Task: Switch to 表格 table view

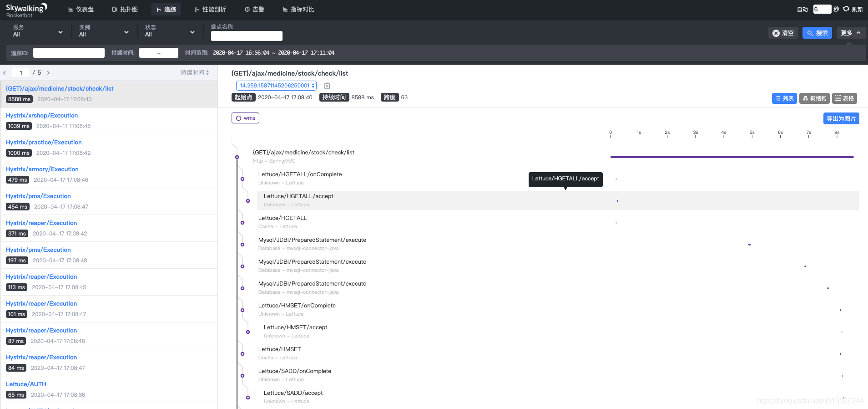Action: 844,98
